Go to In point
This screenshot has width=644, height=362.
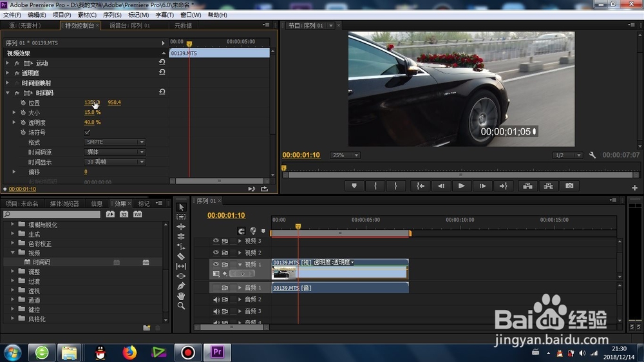click(421, 186)
